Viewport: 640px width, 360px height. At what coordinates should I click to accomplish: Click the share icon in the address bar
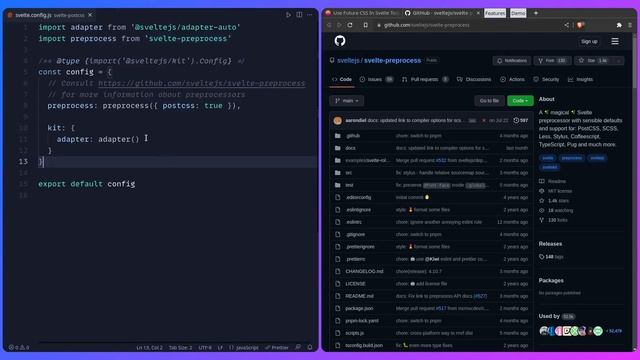click(x=567, y=25)
